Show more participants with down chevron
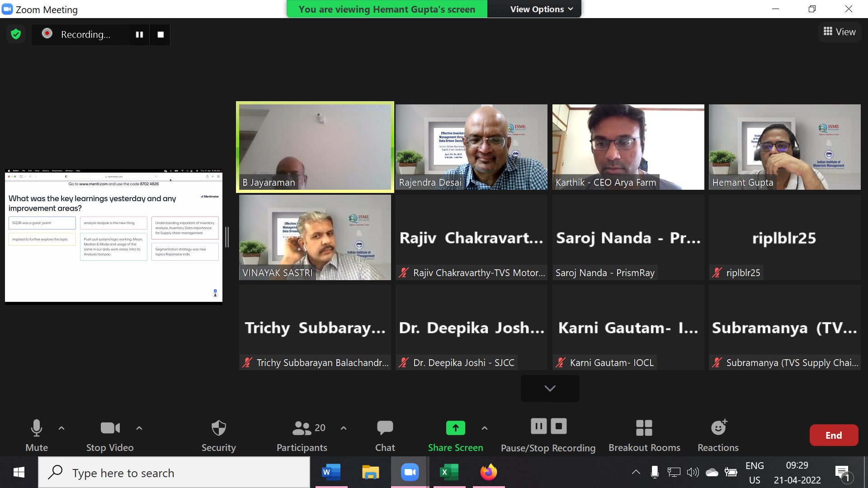Screen dimensions: 868x488 (550, 388)
